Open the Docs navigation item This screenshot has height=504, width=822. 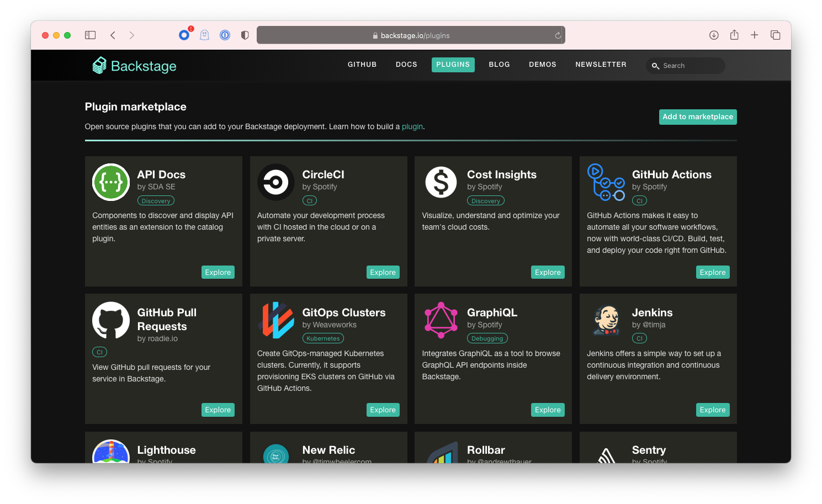[x=406, y=65]
